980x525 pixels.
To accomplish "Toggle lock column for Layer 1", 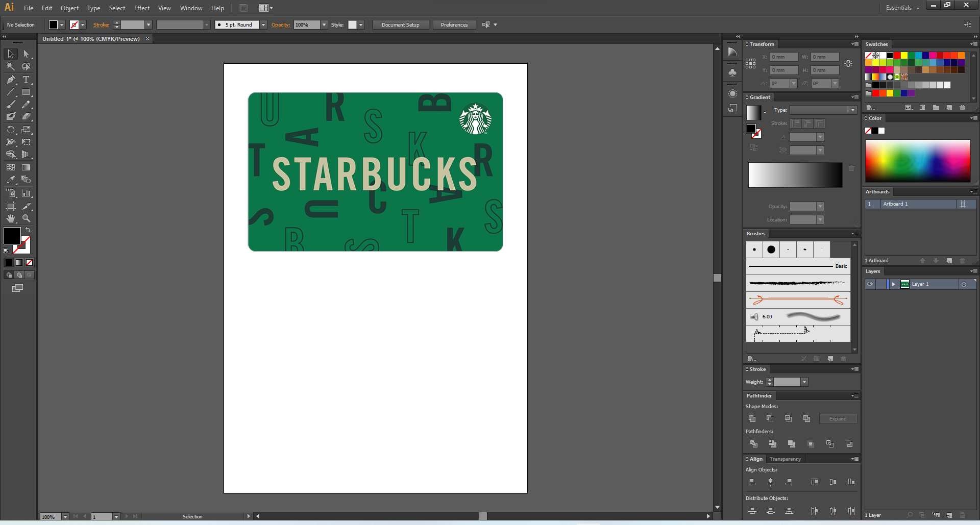I will 881,284.
